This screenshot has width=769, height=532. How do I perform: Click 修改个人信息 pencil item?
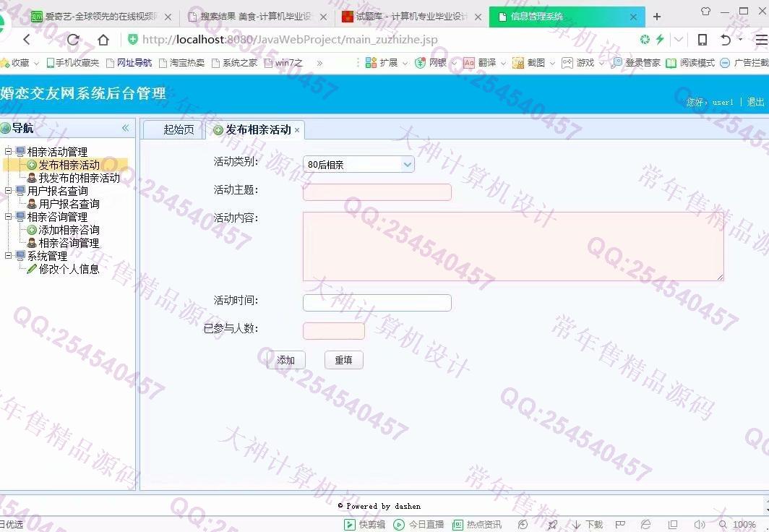69,269
